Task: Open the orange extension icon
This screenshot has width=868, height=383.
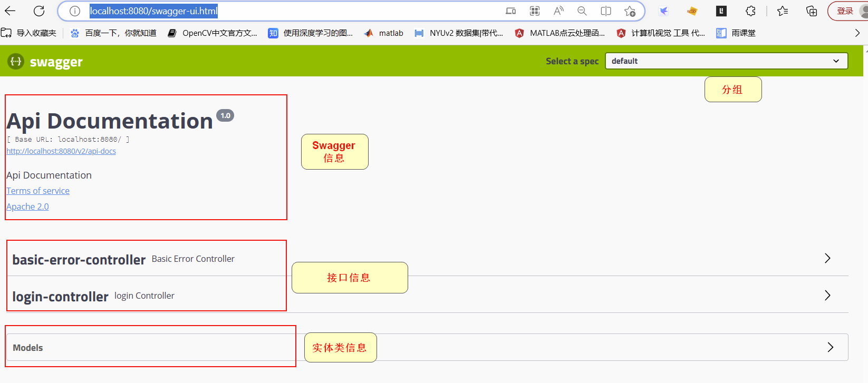Action: click(692, 11)
